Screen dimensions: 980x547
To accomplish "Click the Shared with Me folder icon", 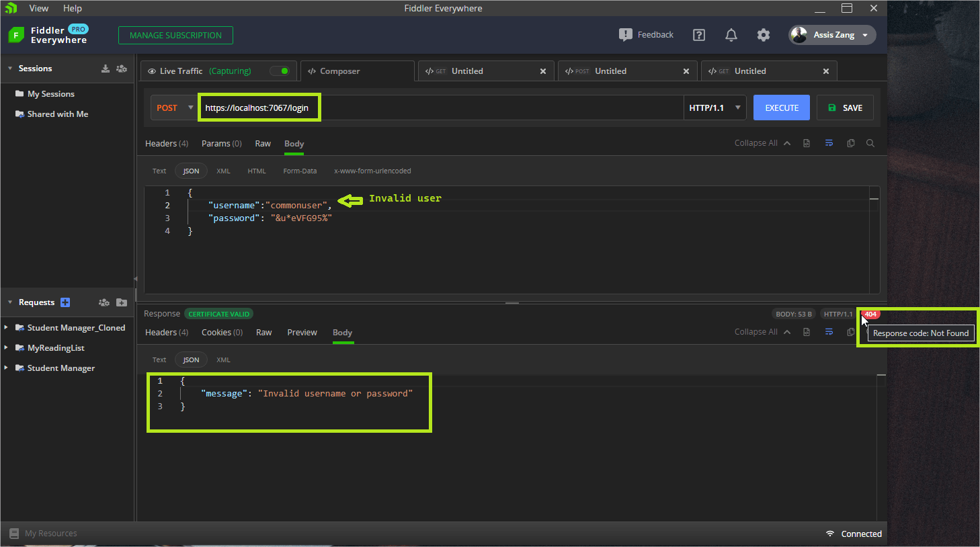I will (19, 114).
